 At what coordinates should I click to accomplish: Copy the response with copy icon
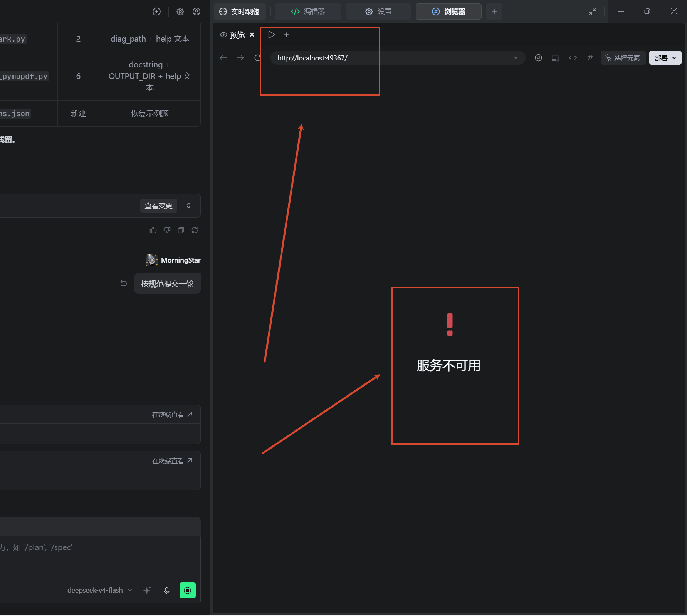[x=181, y=230]
